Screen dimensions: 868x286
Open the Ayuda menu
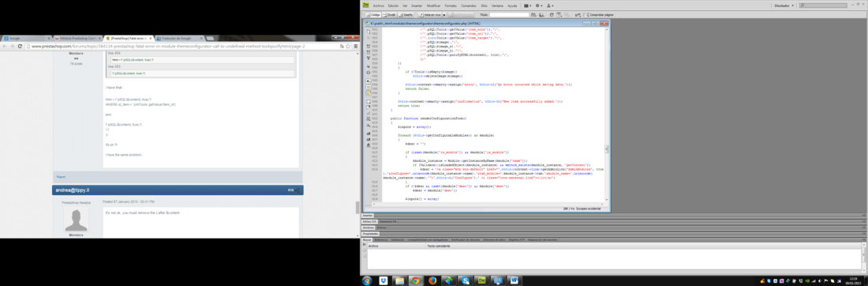[513, 6]
